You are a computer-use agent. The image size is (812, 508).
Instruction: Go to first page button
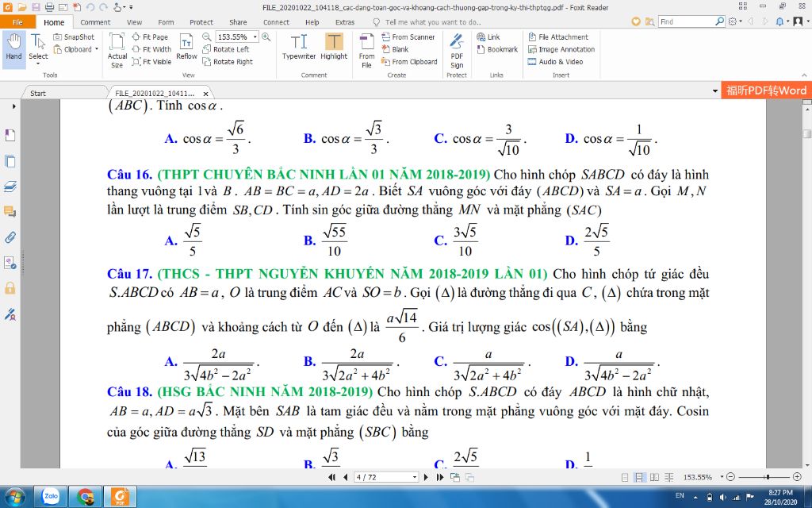[x=331, y=477]
